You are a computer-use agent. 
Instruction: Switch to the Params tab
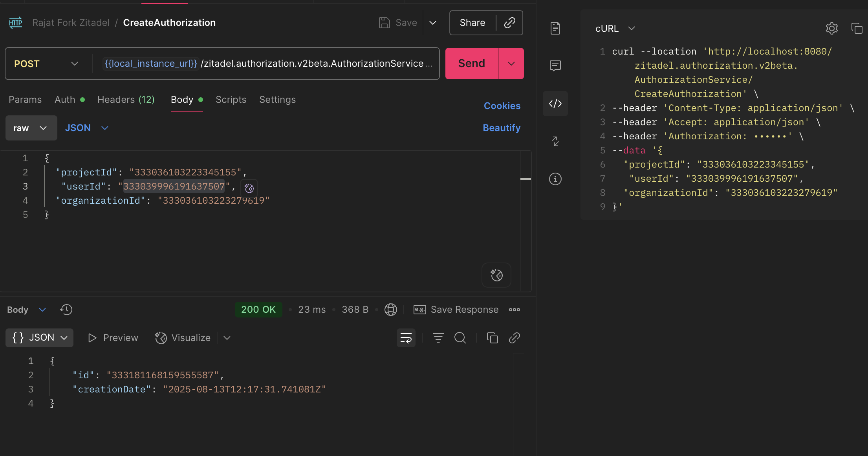25,100
